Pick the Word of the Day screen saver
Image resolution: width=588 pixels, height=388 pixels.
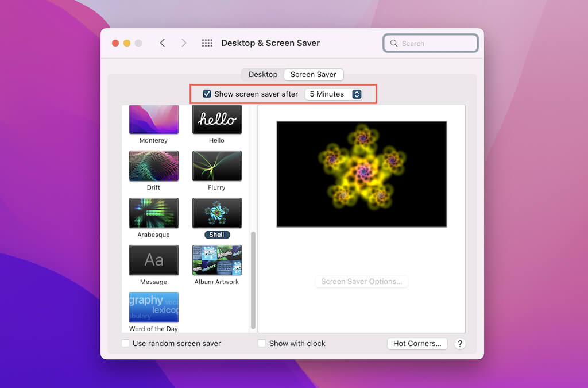pyautogui.click(x=153, y=307)
